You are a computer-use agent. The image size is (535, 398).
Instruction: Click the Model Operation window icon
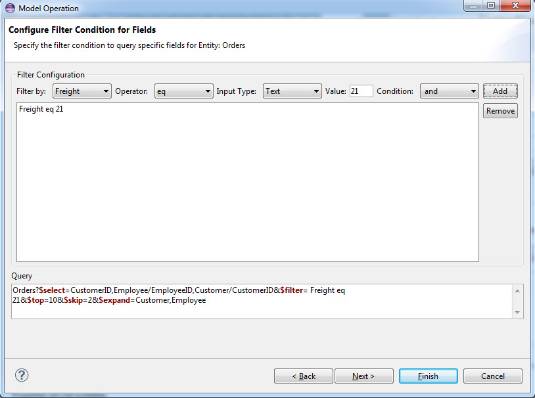11,8
